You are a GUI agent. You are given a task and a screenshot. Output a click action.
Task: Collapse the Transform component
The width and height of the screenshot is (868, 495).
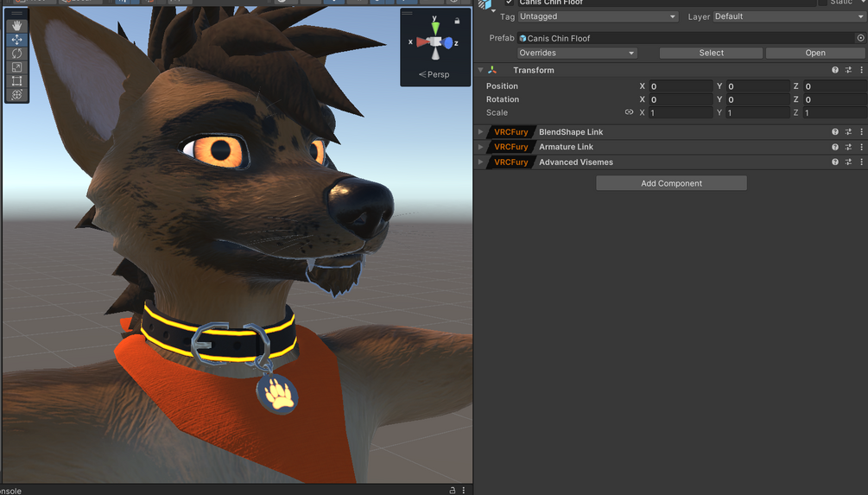tap(480, 70)
